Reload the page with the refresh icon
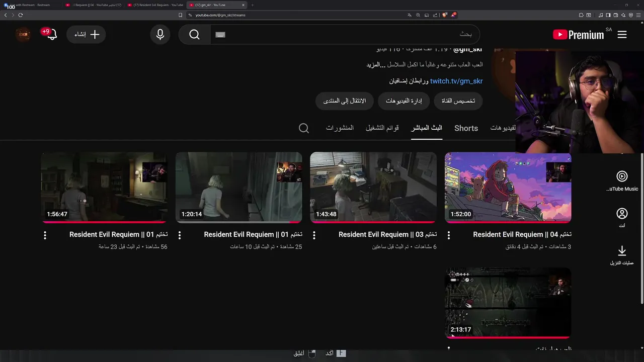This screenshot has width=644, height=362. tap(21, 15)
